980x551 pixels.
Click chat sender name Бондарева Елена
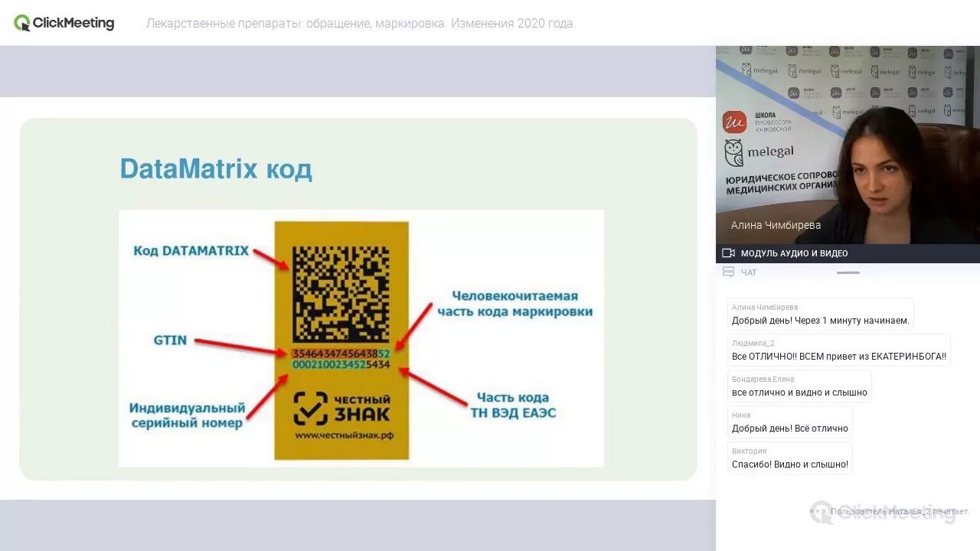(763, 379)
